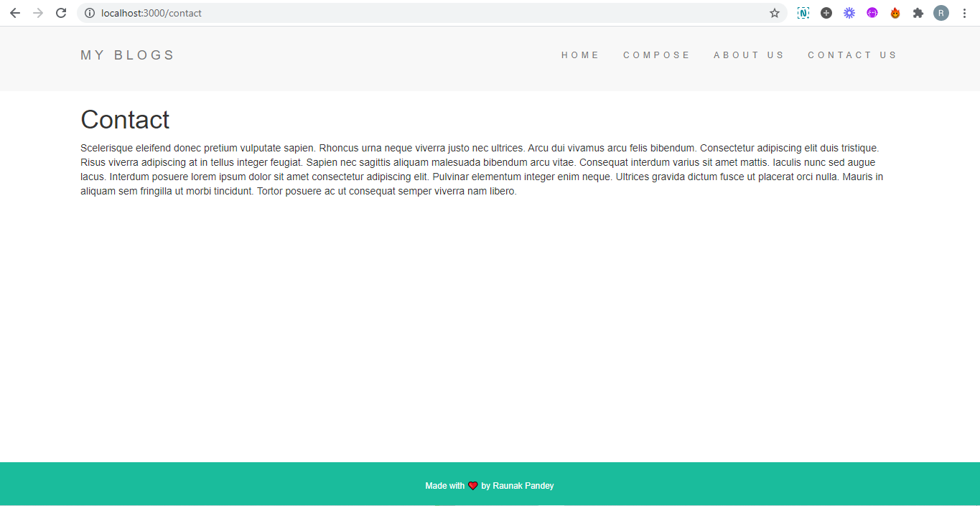Viewport: 980px width, 506px height.
Task: Reload the page with the refresh icon
Action: pos(61,13)
